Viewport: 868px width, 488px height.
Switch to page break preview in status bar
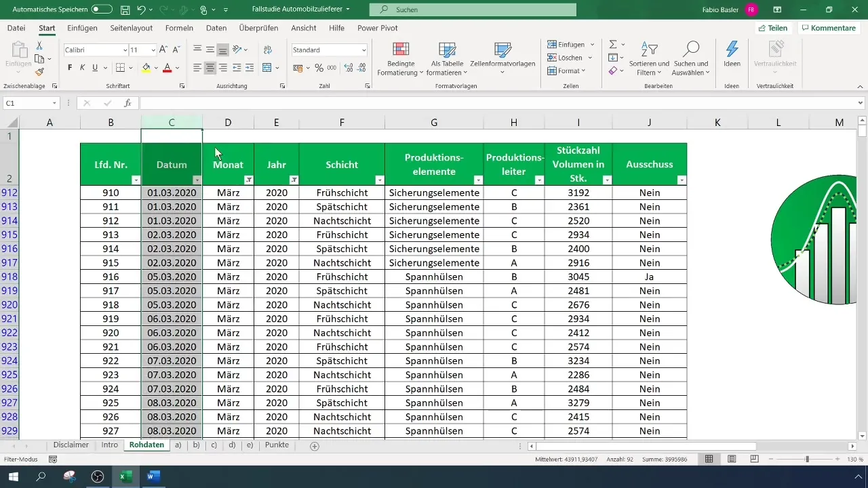[x=755, y=459]
